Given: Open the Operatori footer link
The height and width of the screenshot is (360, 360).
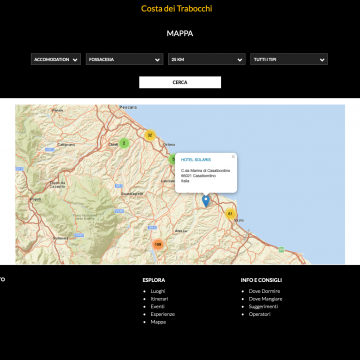Looking at the screenshot, I should pyautogui.click(x=260, y=314).
